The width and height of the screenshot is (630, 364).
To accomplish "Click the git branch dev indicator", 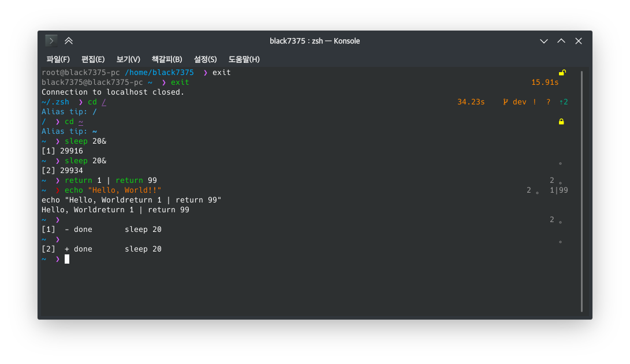I will tap(515, 102).
